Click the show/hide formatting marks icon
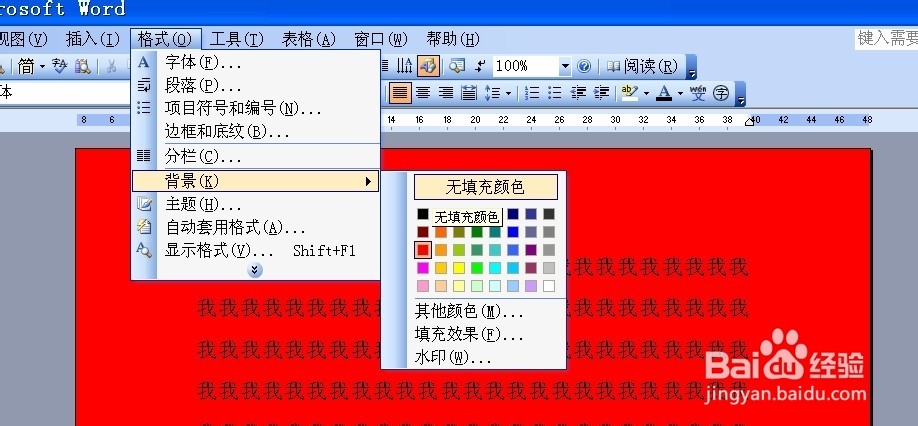This screenshot has width=918, height=426. [480, 66]
